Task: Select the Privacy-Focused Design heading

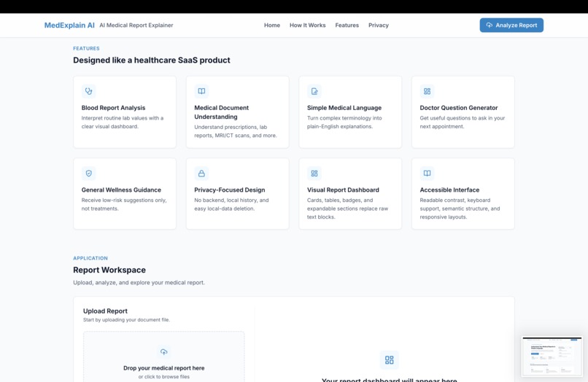Action: 230,190
